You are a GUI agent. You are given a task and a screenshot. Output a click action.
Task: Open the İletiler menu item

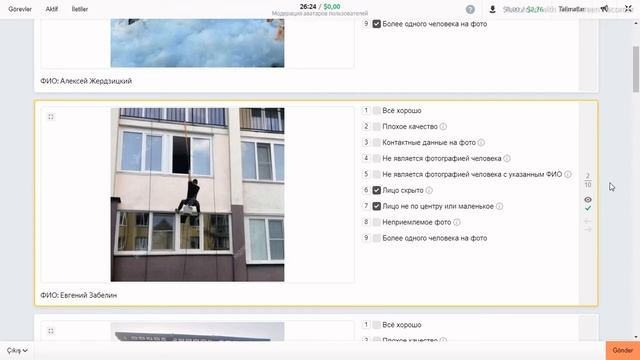tap(80, 9)
